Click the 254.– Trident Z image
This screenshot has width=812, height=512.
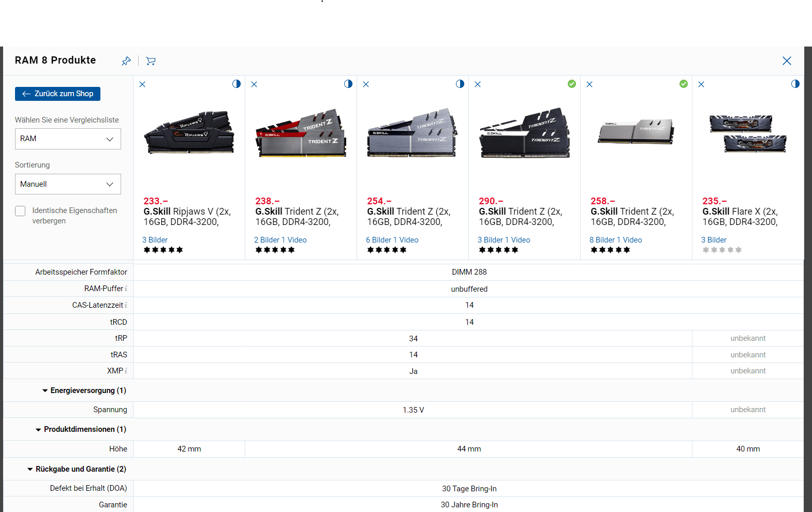[x=412, y=133]
